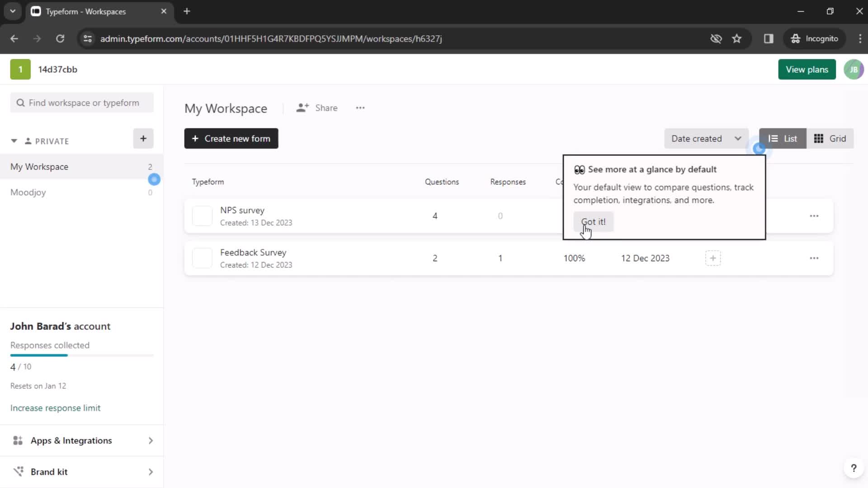Click the Add new workspace icon
Screen dimensions: 868x488
coord(143,138)
